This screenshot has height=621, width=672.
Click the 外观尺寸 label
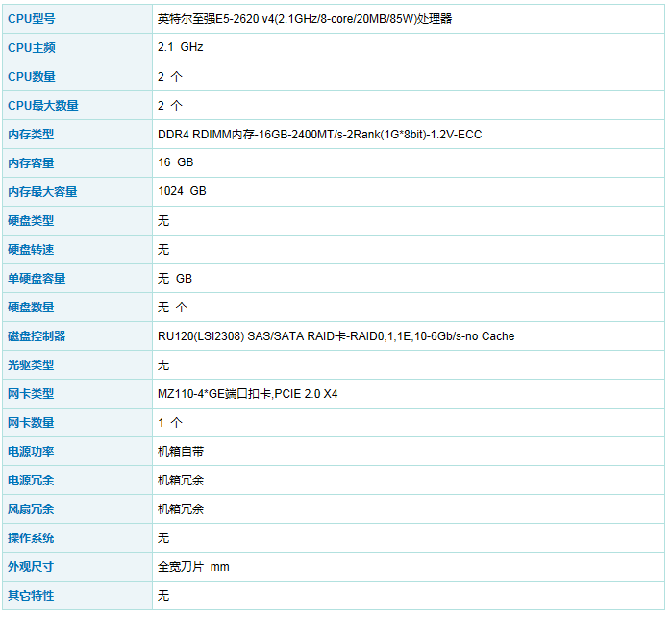point(31,566)
